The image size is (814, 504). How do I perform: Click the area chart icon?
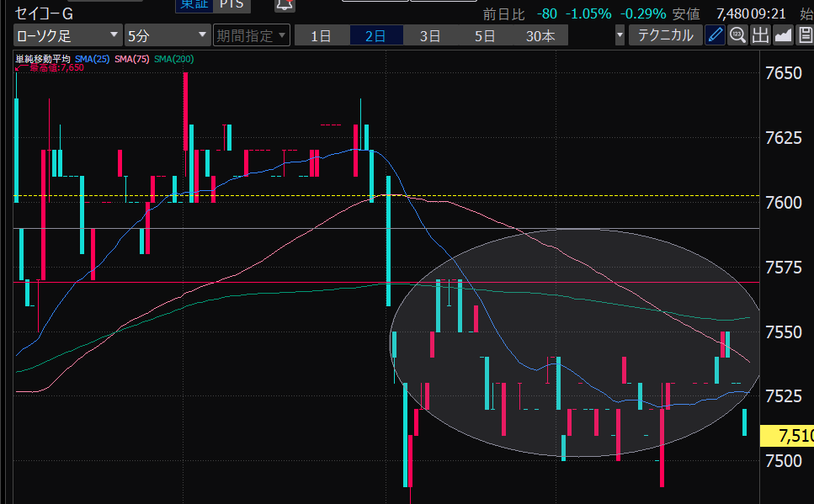point(783,35)
